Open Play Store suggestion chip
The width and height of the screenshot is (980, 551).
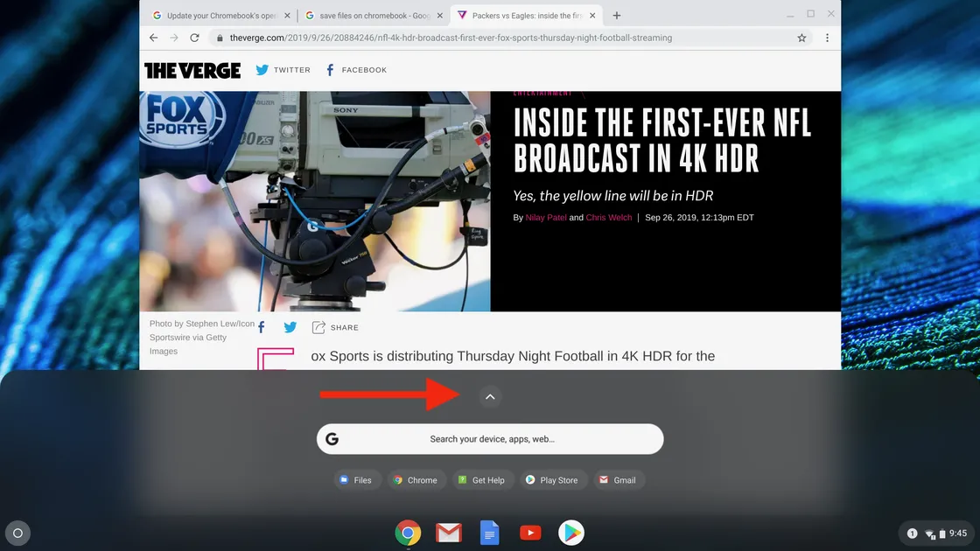point(552,480)
